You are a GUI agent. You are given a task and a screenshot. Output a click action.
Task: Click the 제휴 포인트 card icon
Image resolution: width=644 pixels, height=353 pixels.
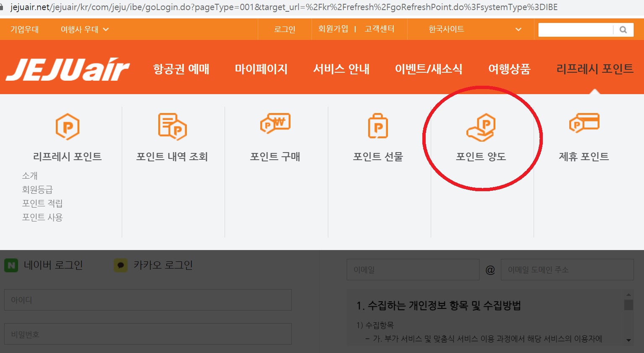tap(584, 123)
